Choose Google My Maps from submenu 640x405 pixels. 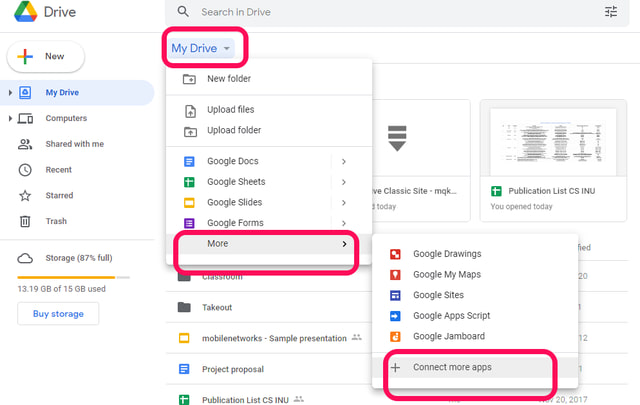(475, 274)
